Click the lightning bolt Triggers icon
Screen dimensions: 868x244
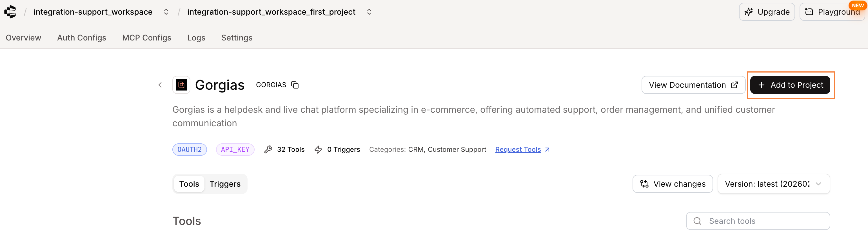(x=318, y=150)
